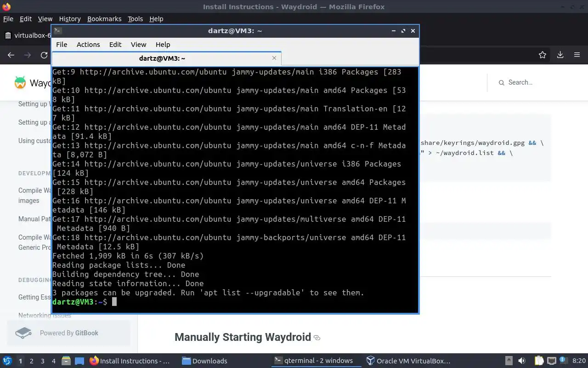Select the virtualbox Firefox browser tab
The width and height of the screenshot is (588, 368).
tap(28, 35)
